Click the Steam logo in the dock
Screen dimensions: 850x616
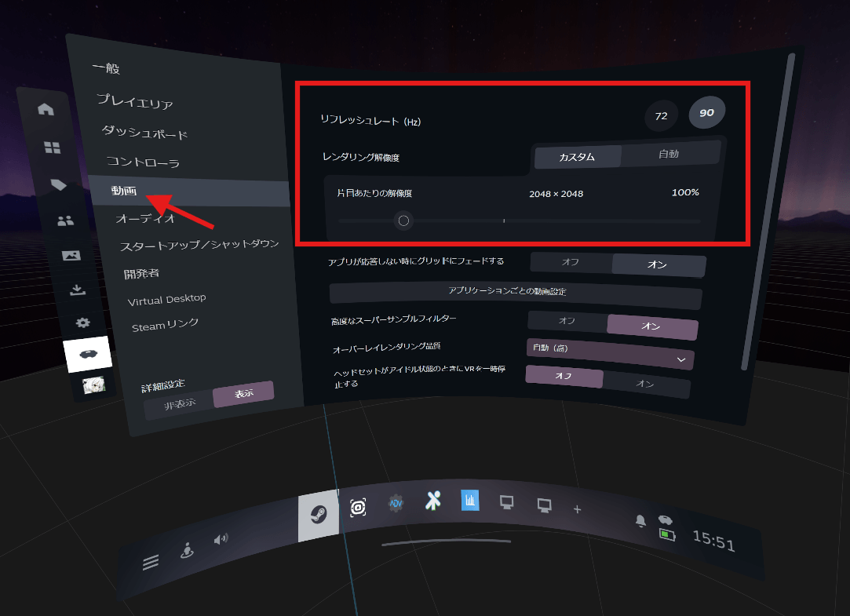click(x=318, y=514)
